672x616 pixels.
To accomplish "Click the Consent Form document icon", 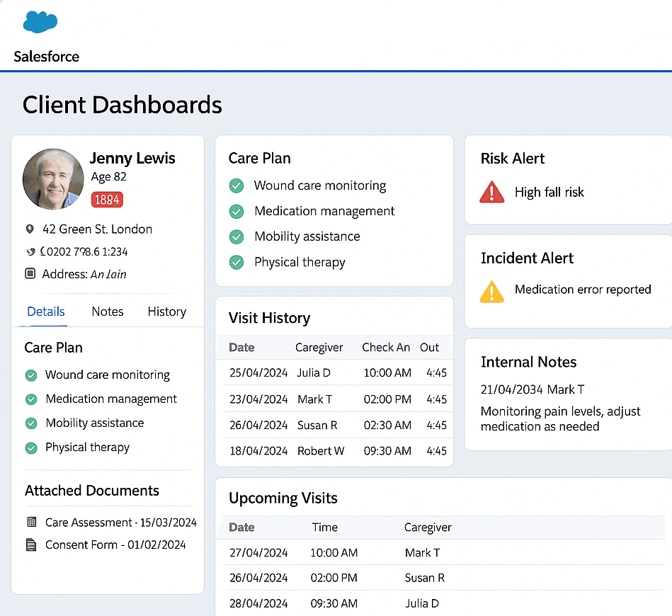I will click(31, 544).
